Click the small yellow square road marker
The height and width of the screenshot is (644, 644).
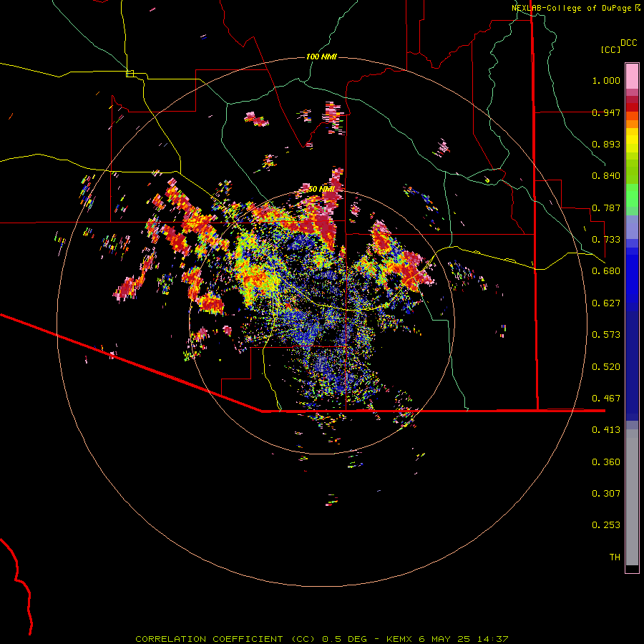pyautogui.click(x=130, y=74)
